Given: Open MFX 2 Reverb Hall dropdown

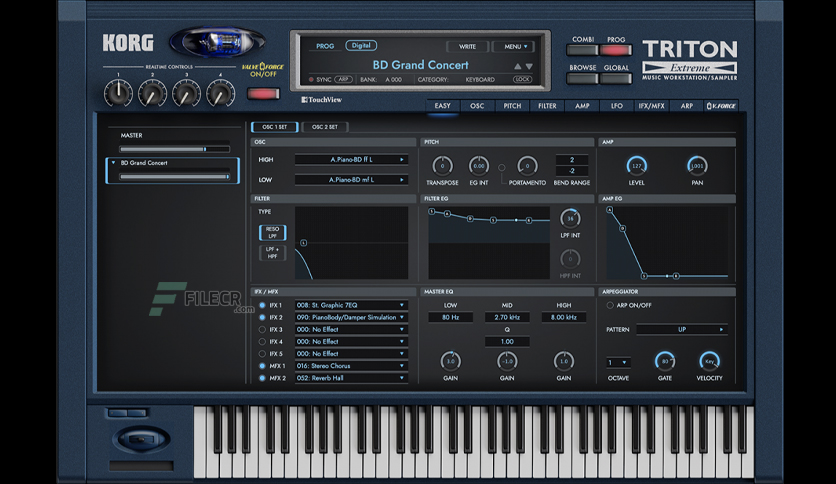Looking at the screenshot, I should pos(351,378).
